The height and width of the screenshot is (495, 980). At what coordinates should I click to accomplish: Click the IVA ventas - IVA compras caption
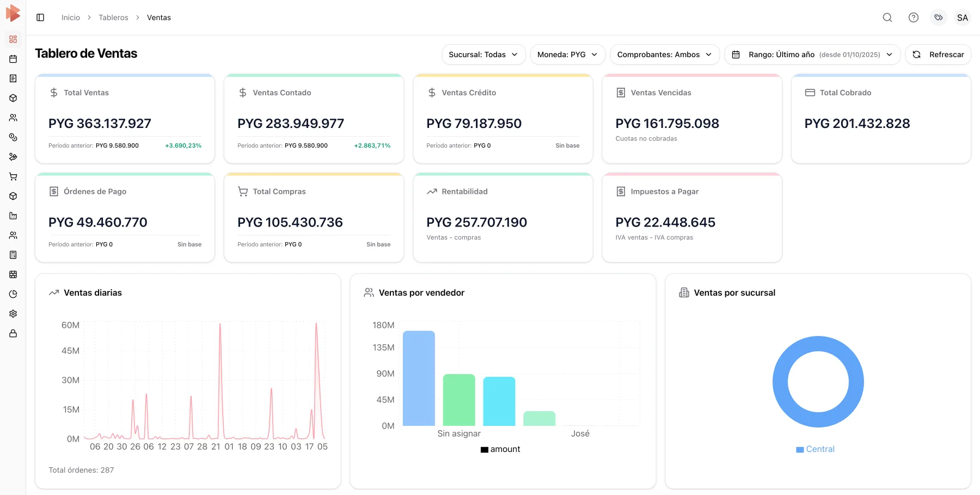(x=654, y=237)
